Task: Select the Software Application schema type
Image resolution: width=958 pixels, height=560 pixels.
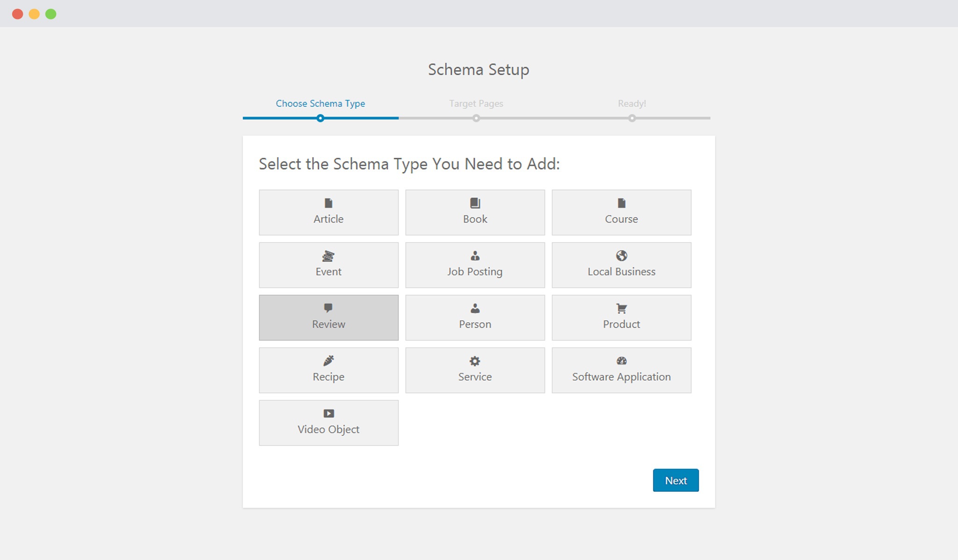Action: (621, 370)
